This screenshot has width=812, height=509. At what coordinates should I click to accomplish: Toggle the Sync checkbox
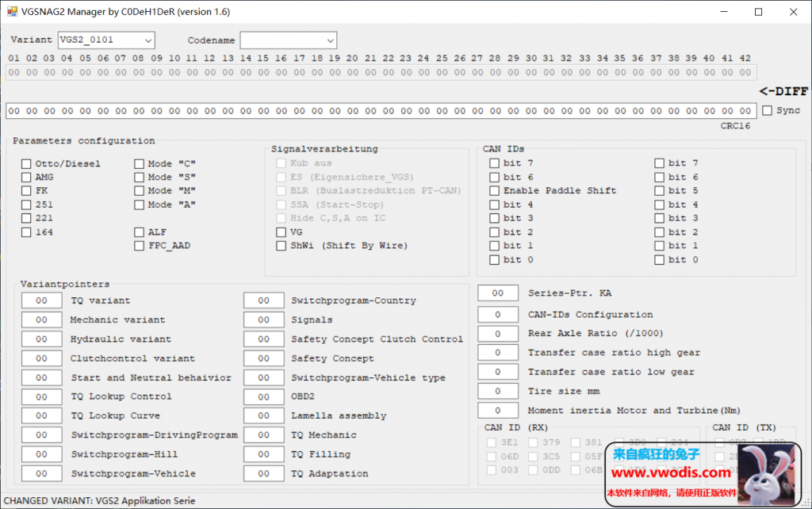767,111
